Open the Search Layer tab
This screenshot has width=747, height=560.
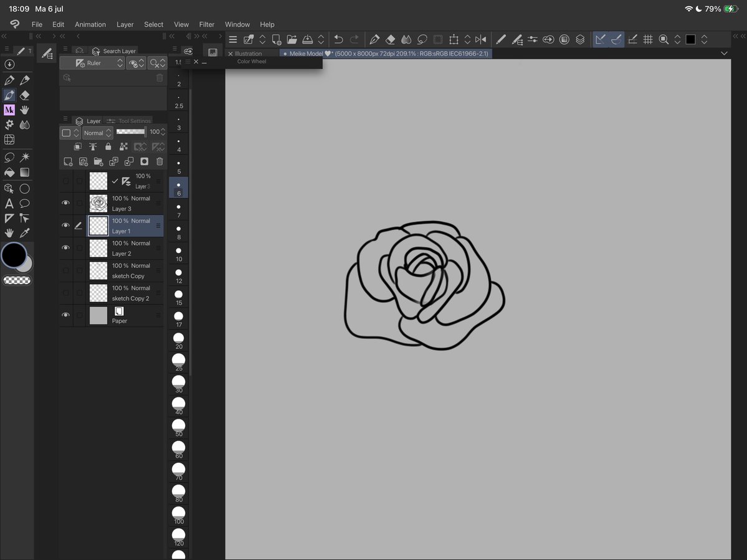click(115, 51)
